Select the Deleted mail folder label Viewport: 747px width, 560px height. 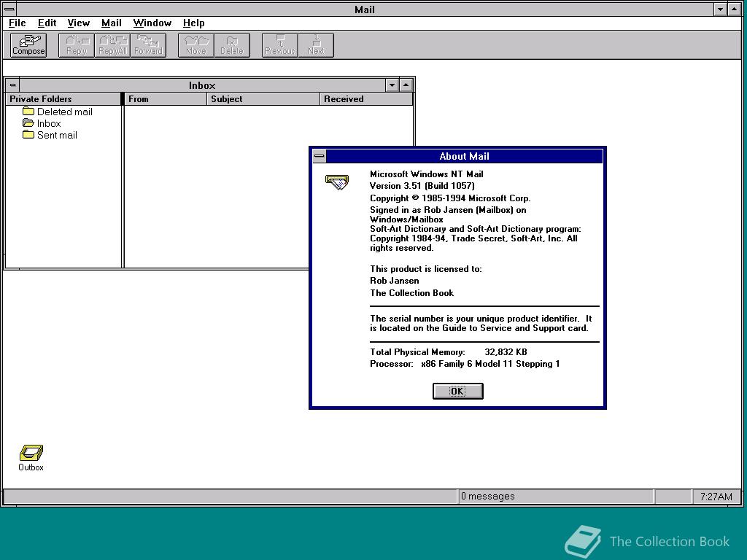(x=65, y=112)
